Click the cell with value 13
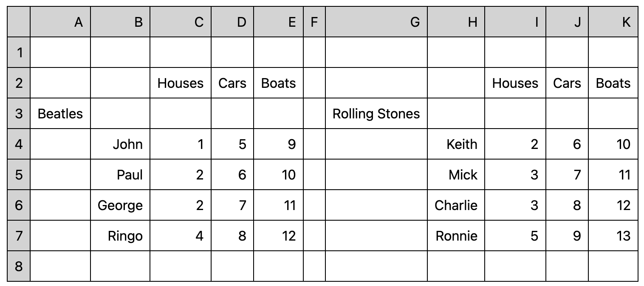This screenshot has width=644, height=286. 613,236
